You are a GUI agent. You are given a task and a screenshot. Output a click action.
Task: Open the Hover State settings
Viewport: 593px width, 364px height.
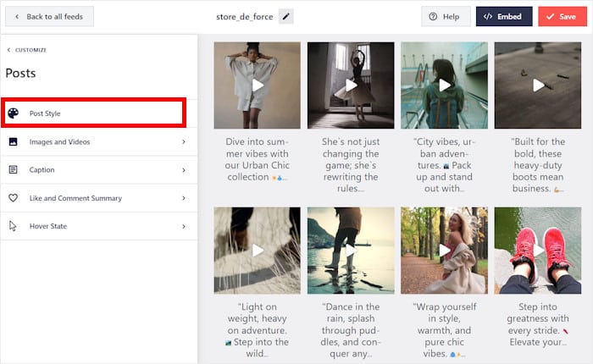tap(99, 226)
